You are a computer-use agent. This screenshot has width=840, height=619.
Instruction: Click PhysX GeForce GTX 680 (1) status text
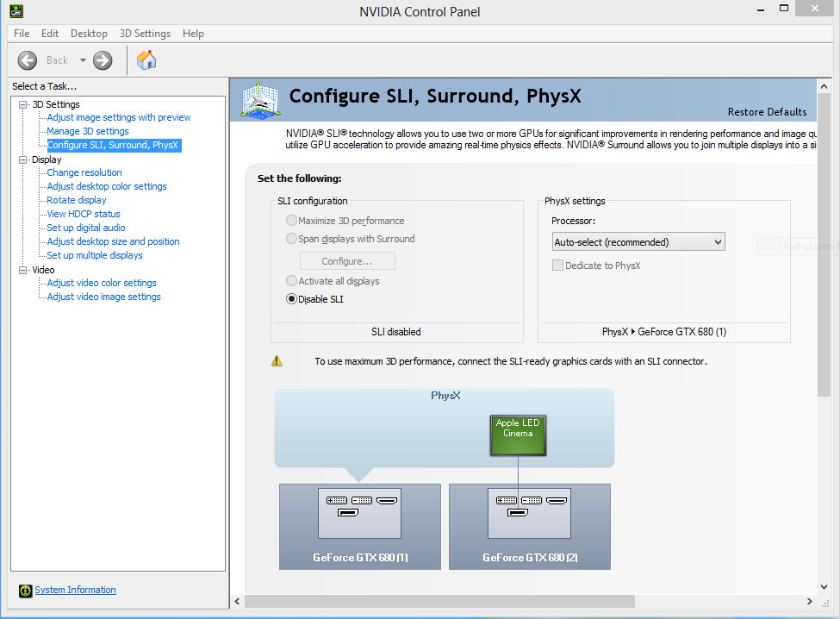663,332
